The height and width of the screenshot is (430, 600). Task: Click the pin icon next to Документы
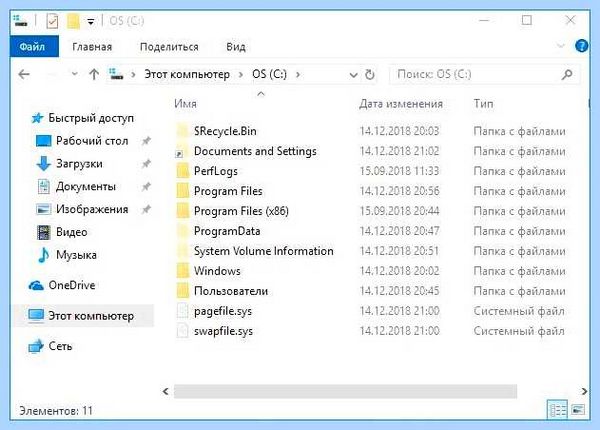tap(146, 187)
